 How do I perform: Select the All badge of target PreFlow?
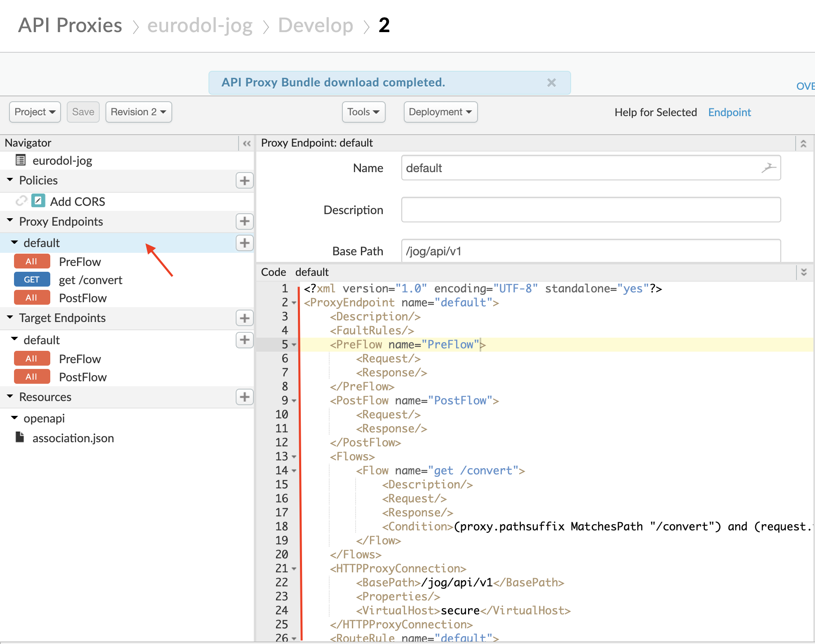[x=32, y=359]
